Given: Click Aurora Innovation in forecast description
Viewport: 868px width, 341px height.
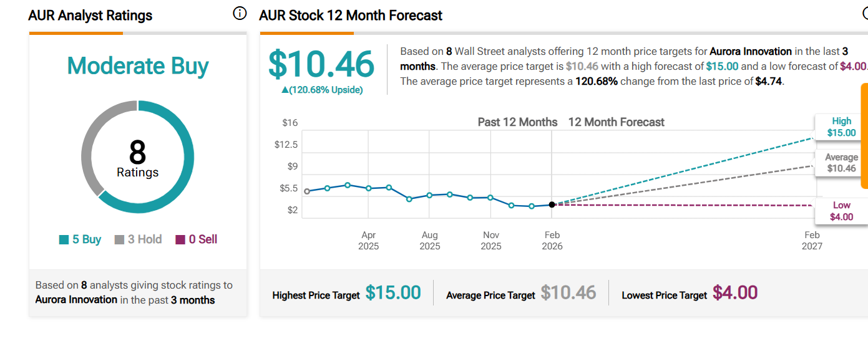Looking at the screenshot, I should point(751,51).
